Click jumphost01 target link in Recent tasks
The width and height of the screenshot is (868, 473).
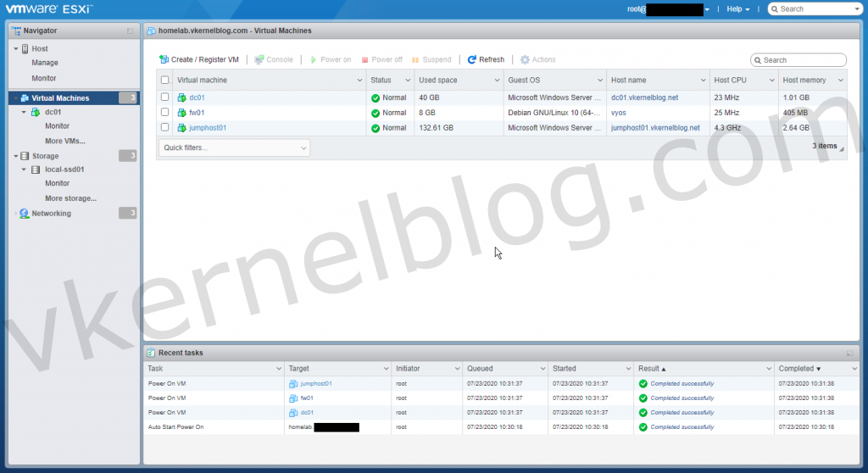[315, 383]
